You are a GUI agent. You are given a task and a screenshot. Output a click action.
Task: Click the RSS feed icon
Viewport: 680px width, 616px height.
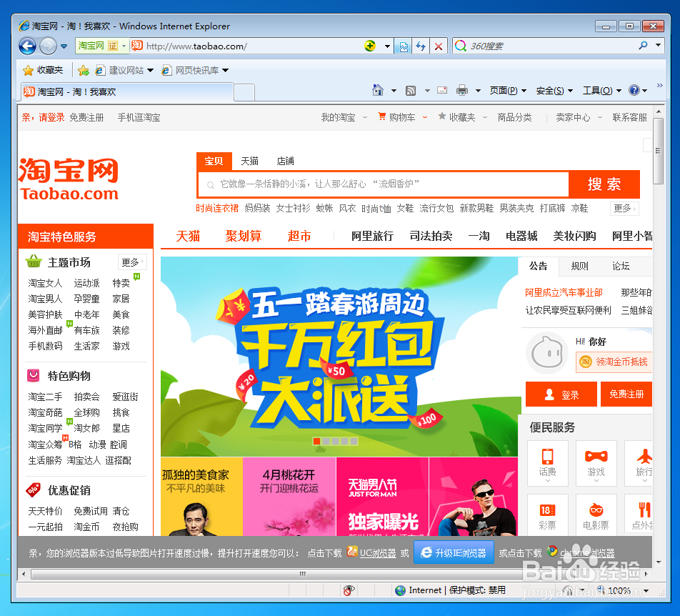point(411,90)
